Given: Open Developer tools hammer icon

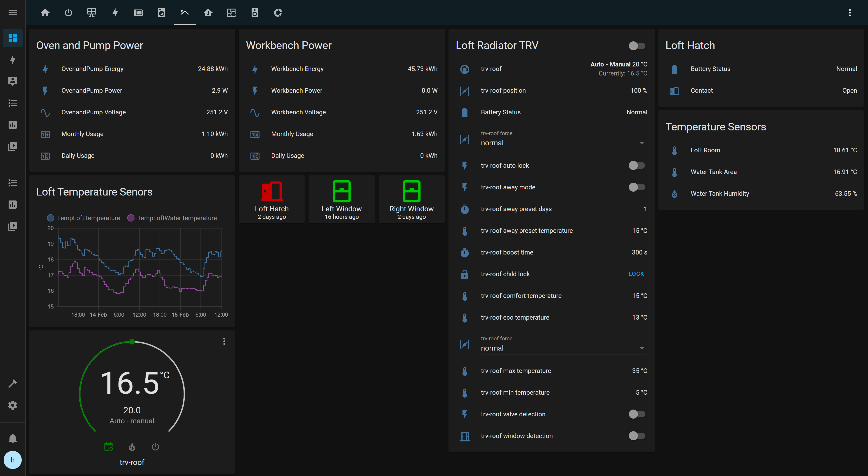Looking at the screenshot, I should pos(12,383).
